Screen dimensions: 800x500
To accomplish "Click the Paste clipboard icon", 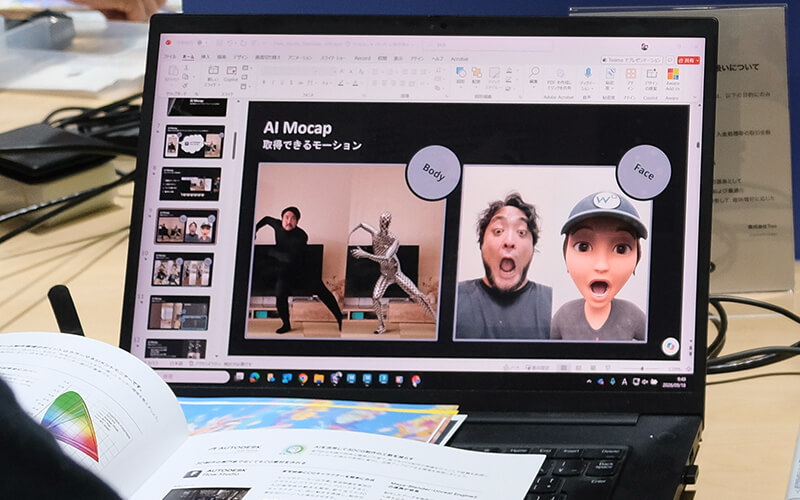I will tap(173, 72).
